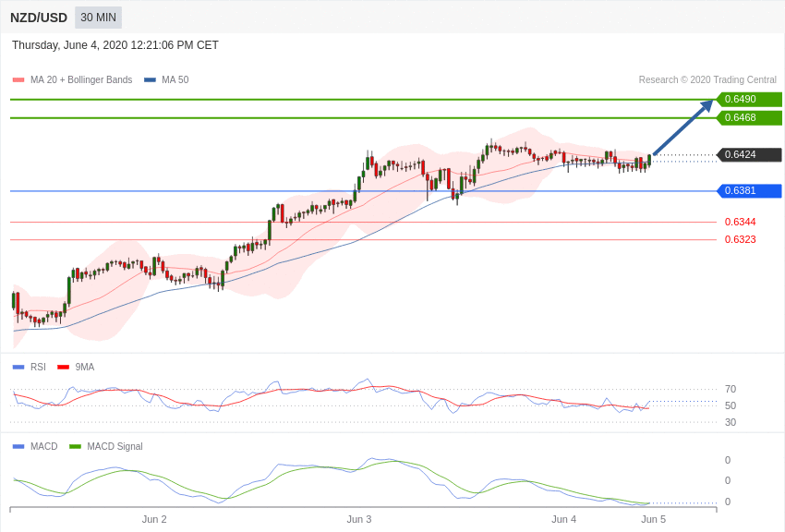Image resolution: width=785 pixels, height=532 pixels.
Task: Click the RSI 70 axis label
Action: pos(731,390)
